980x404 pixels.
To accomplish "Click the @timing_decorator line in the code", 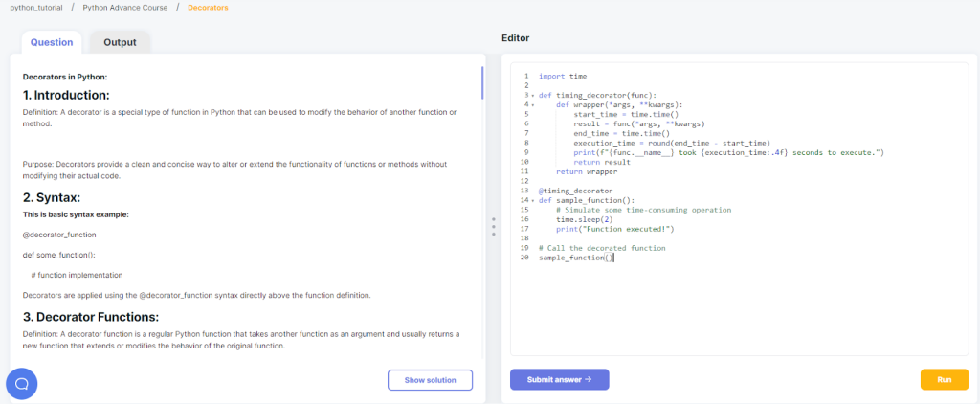I will point(574,191).
